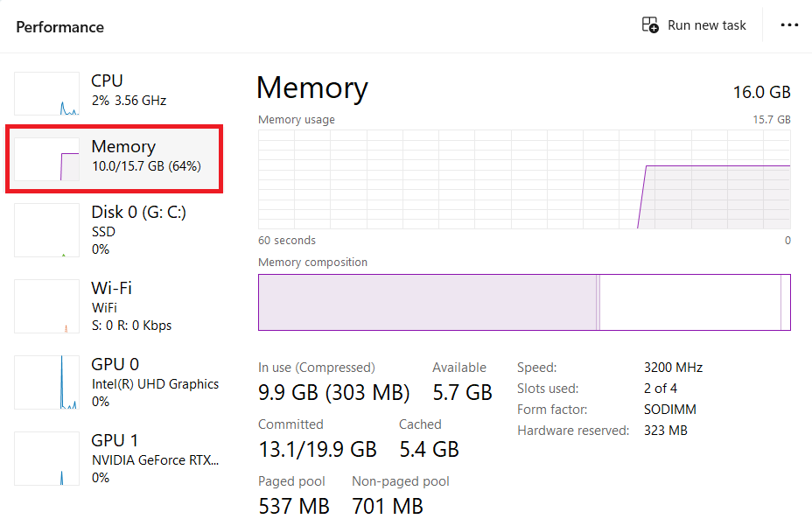The height and width of the screenshot is (526, 812).
Task: Select the GPU 0 mini graph thumbnail
Action: click(x=47, y=382)
